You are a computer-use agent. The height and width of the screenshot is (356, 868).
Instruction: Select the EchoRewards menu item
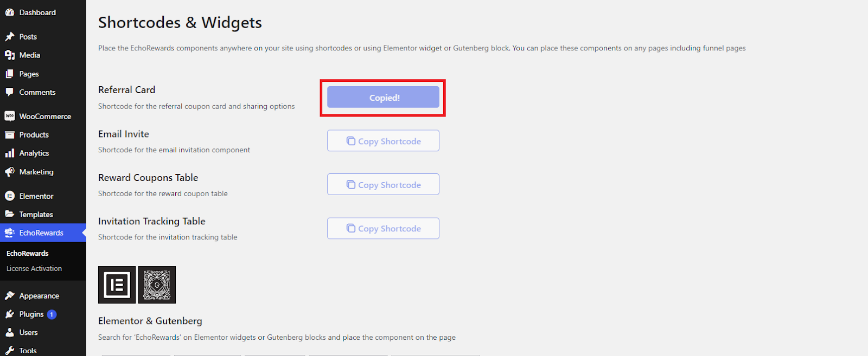41,233
